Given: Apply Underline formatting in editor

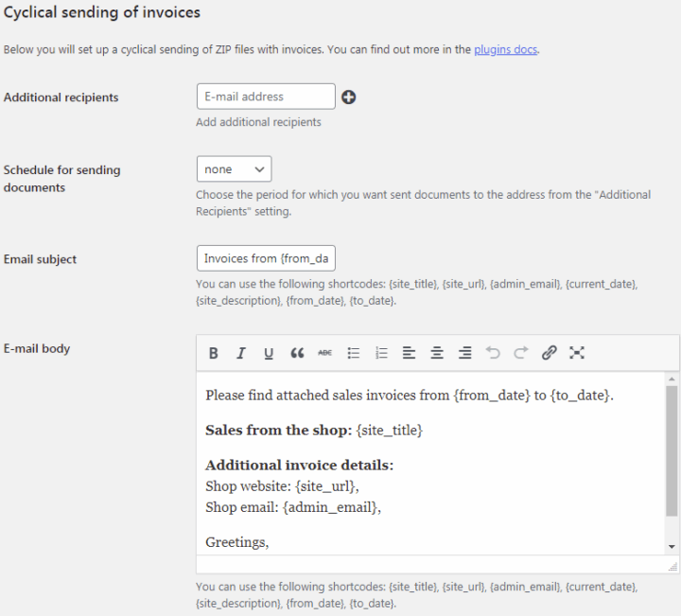Looking at the screenshot, I should tap(269, 353).
